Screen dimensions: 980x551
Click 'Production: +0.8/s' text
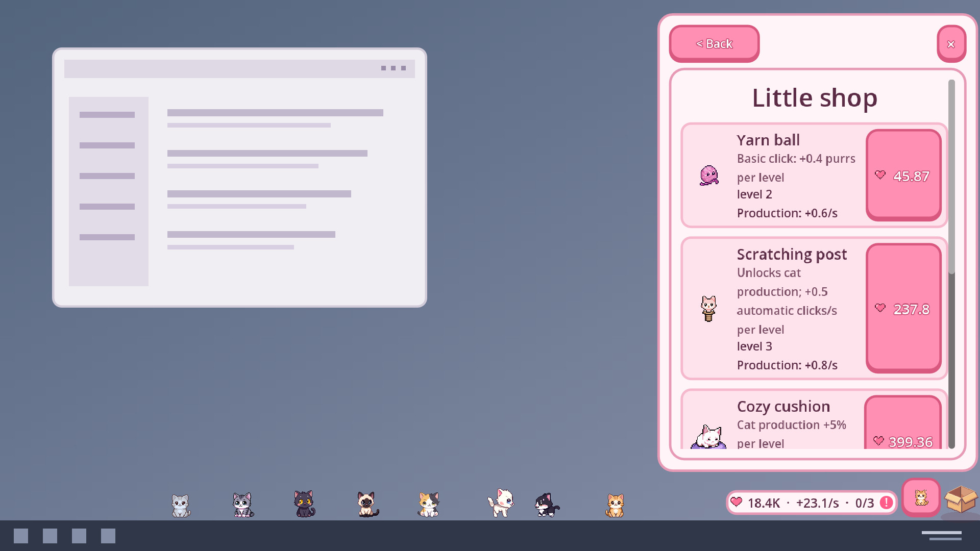tap(787, 365)
